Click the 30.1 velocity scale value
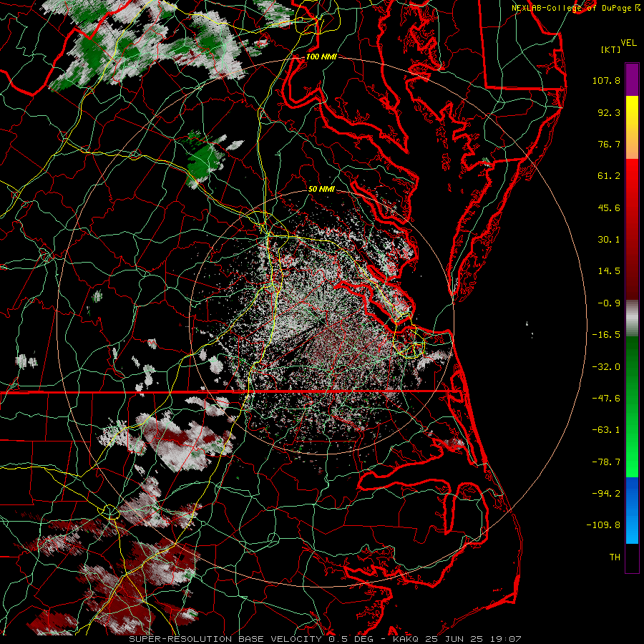The height and width of the screenshot is (644, 644). tap(609, 240)
